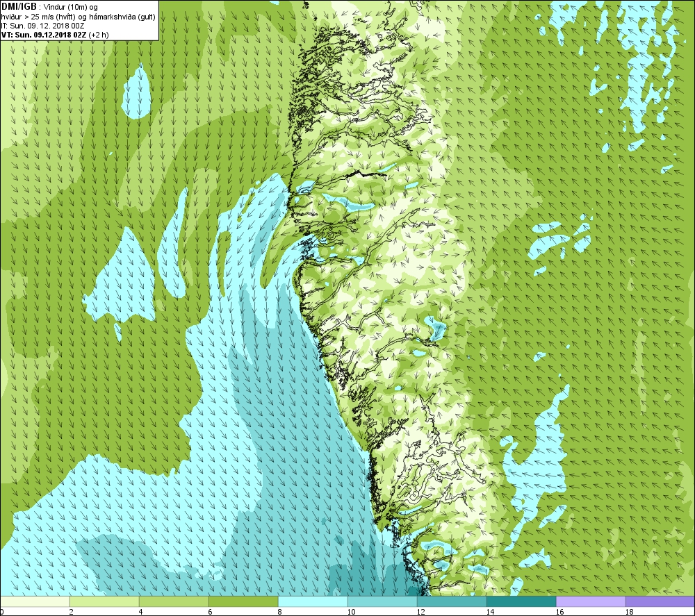Click the 2–4 m/s light green swatch
Screen dimensions: 695x616
104,601
